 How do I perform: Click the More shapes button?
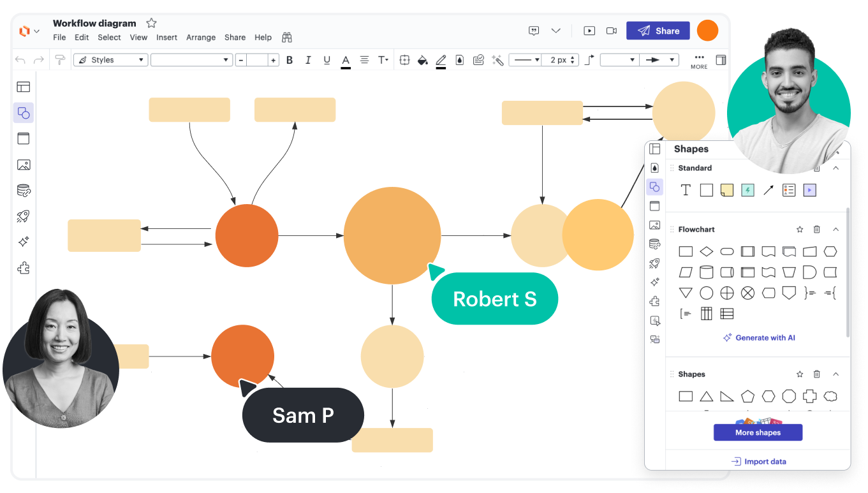tap(758, 432)
